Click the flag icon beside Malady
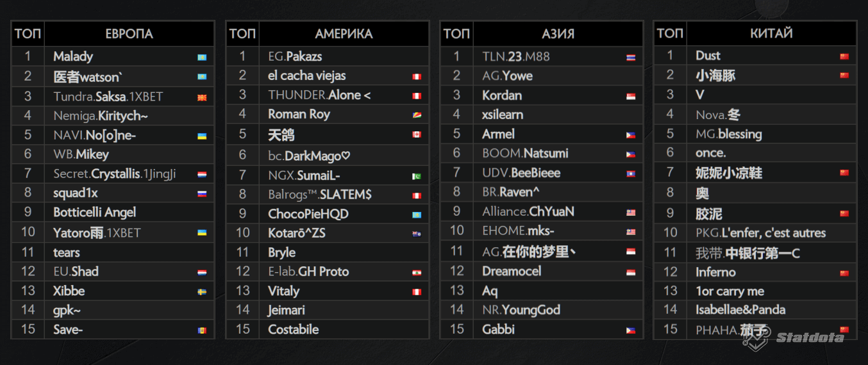The width and height of the screenshot is (868, 365). [202, 57]
